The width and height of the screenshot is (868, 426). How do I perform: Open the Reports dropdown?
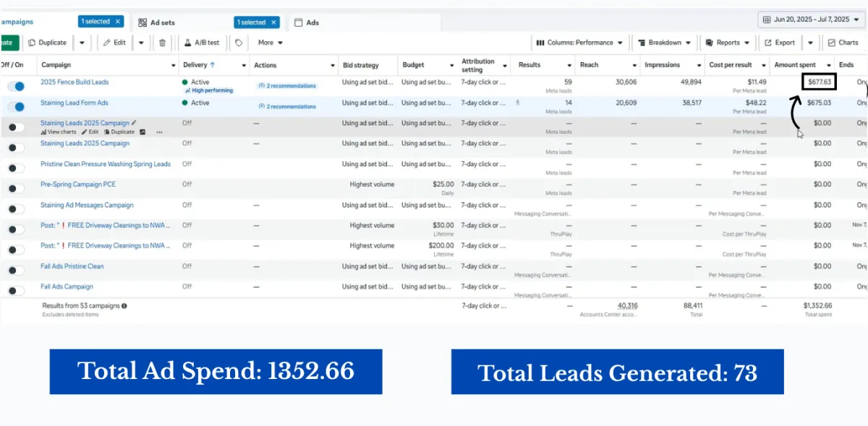point(728,43)
